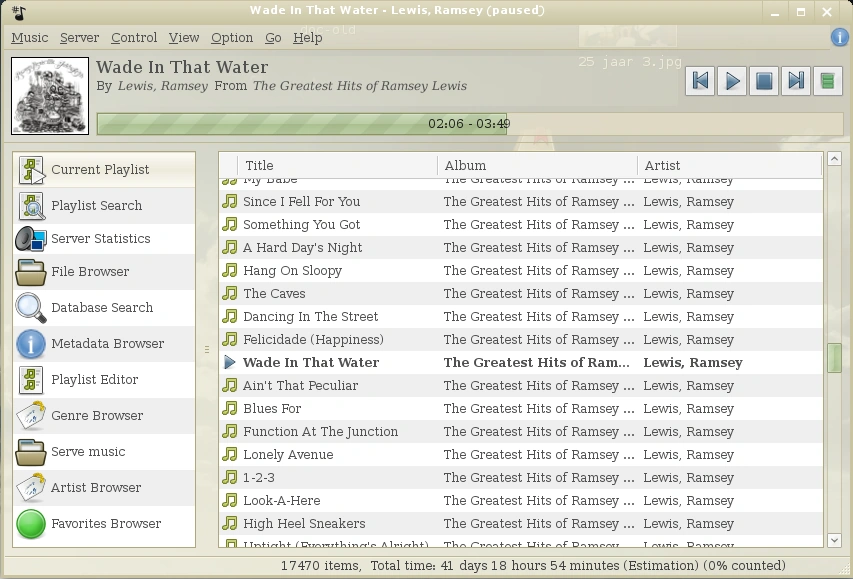Open the Database Search panel
The image size is (853, 579).
pos(101,308)
